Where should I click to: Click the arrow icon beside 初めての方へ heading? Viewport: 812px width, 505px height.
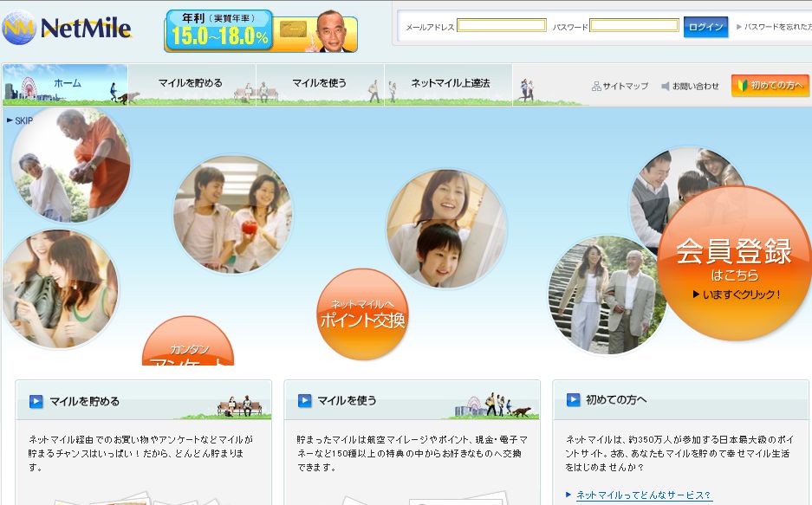pyautogui.click(x=573, y=400)
